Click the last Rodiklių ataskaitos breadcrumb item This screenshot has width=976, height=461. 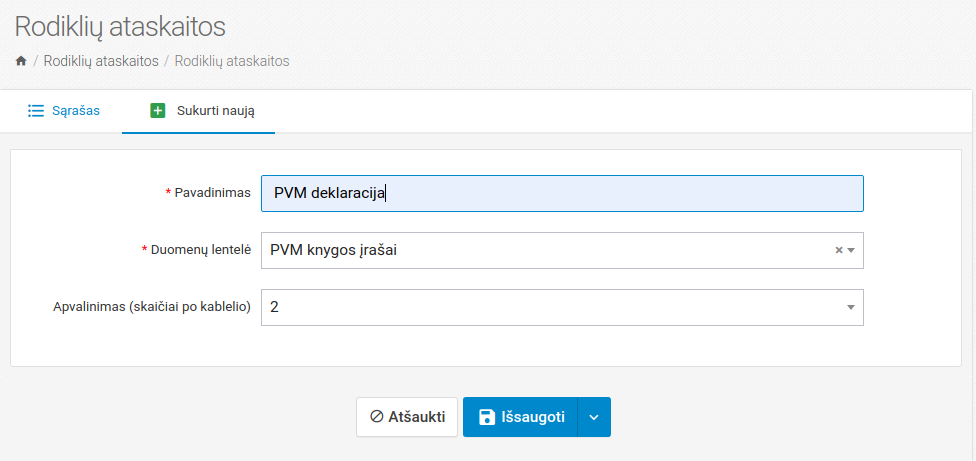[x=232, y=61]
